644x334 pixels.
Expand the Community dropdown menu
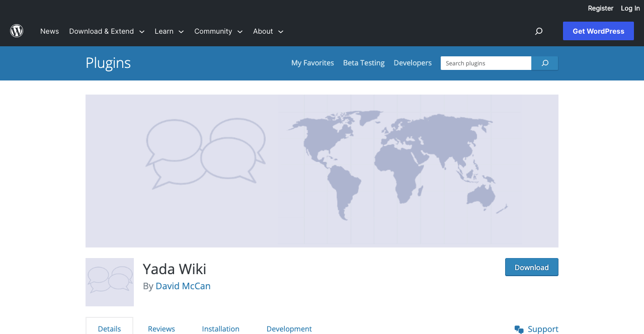(x=218, y=31)
